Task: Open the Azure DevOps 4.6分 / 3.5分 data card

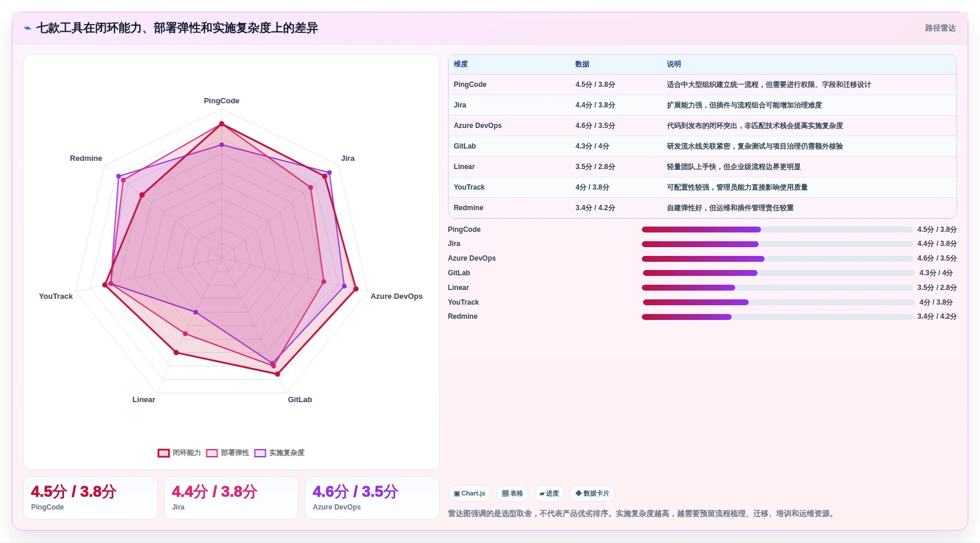Action: tap(372, 498)
